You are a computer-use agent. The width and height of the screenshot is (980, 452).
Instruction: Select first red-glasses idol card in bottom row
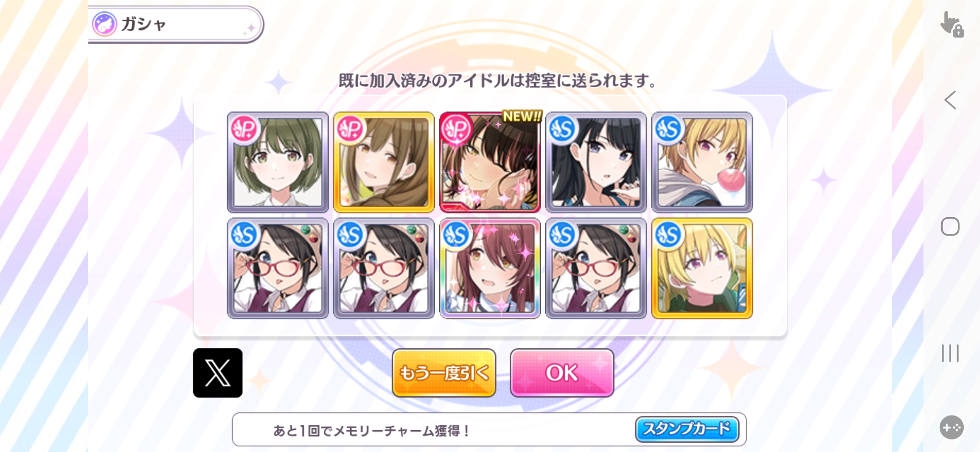[278, 268]
